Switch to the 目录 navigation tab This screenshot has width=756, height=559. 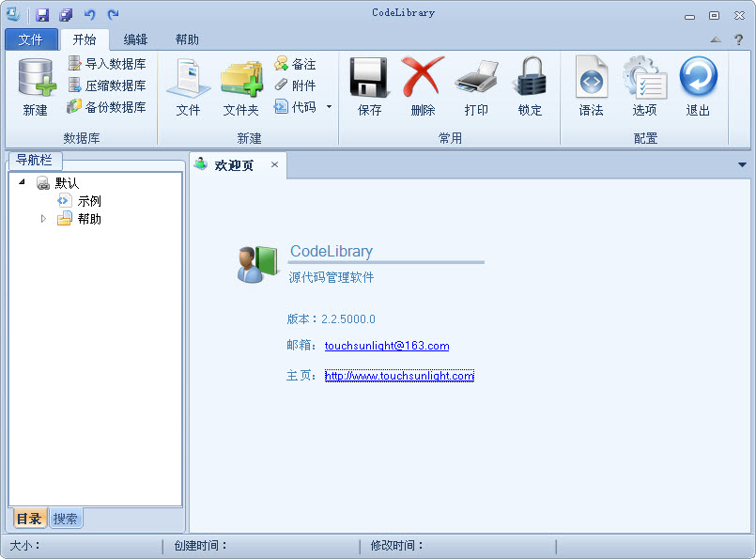click(x=29, y=519)
